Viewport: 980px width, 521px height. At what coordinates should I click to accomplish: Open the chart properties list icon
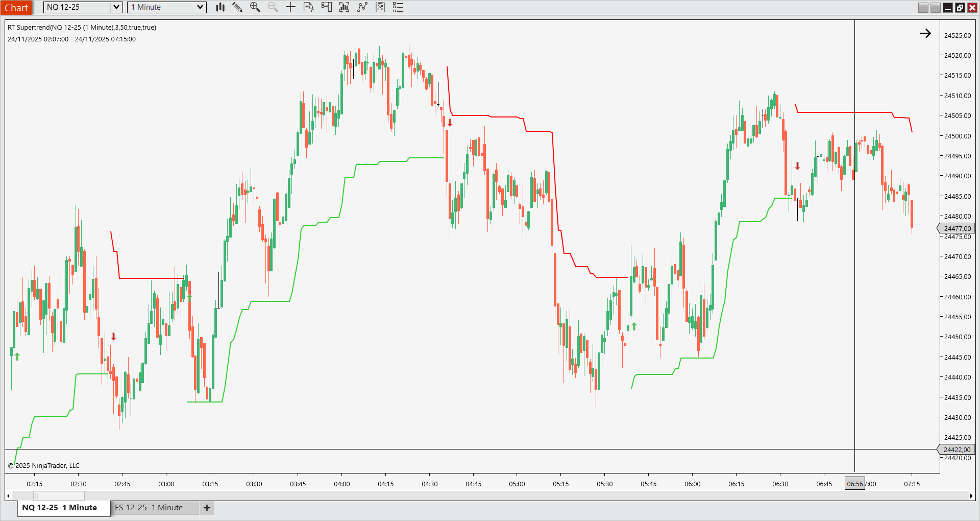398,7
